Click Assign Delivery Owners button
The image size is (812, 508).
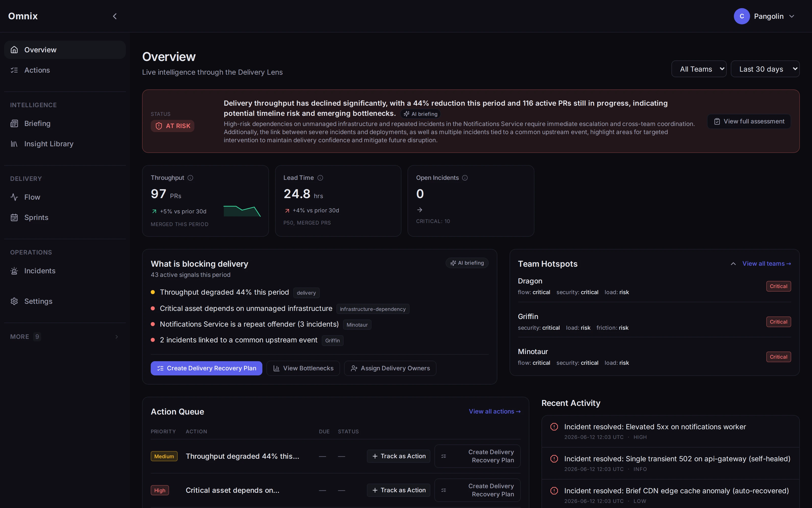pos(390,368)
